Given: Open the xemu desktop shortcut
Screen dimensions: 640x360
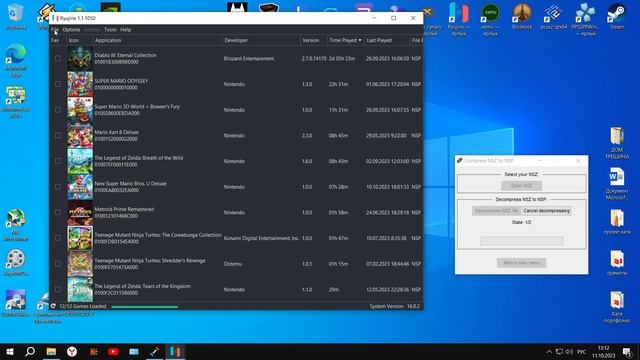Looking at the screenshot, I should [x=490, y=19].
